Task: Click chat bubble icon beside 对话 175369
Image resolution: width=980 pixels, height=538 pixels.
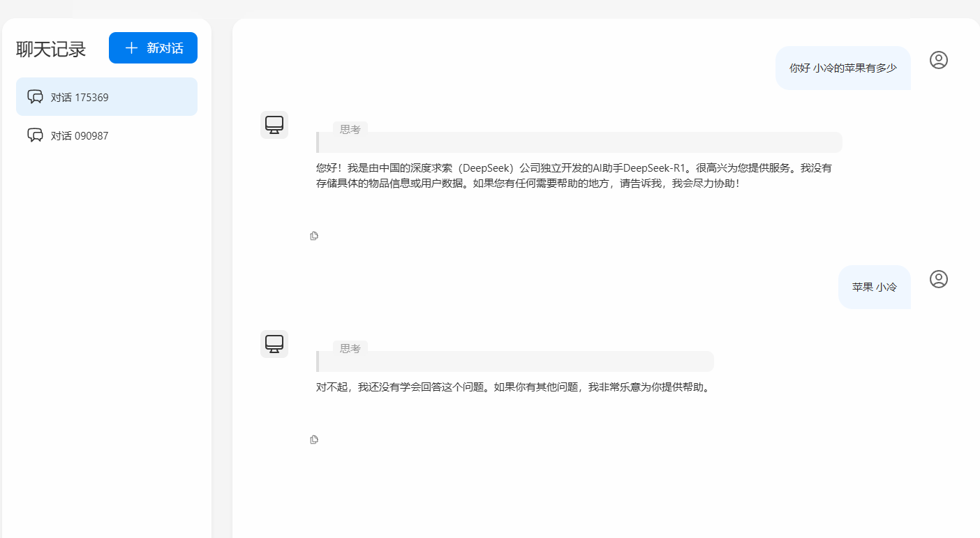Action: (35, 97)
